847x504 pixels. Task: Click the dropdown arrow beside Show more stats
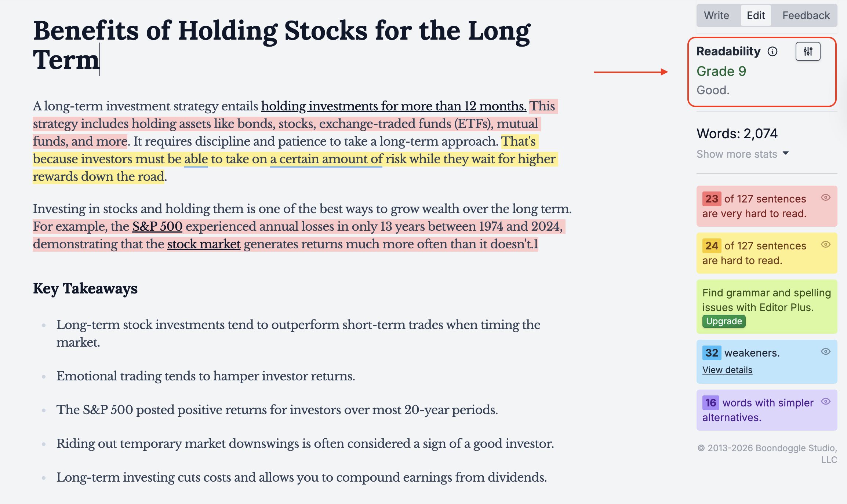[786, 153]
